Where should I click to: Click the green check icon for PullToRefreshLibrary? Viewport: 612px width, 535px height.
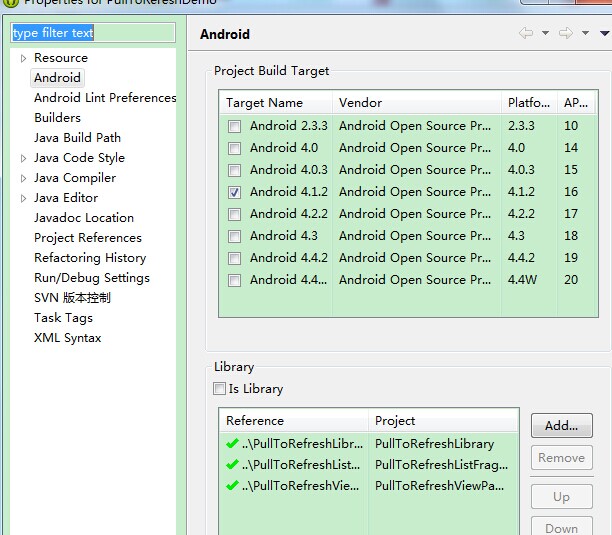coord(232,444)
